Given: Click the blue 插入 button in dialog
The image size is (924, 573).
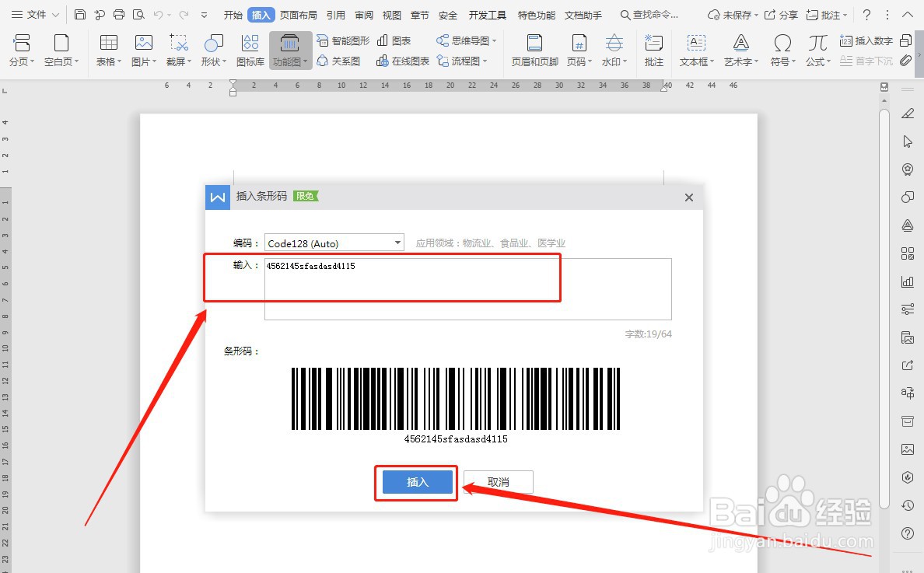Looking at the screenshot, I should tap(417, 482).
